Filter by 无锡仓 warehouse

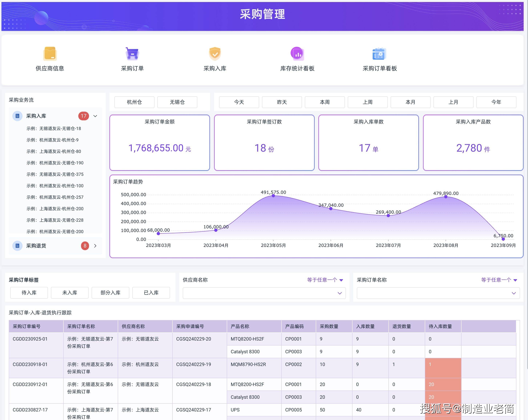[177, 102]
